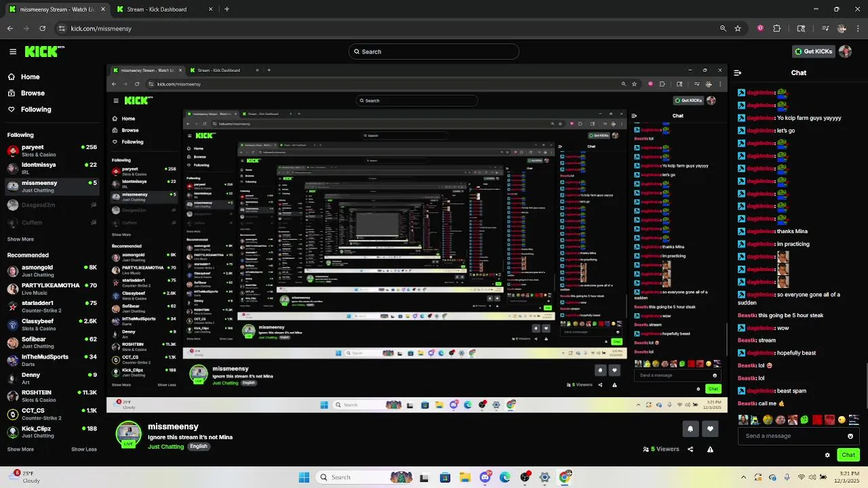The image size is (868, 488).
Task: Open Chrome extensions puzzle icon
Action: [777, 28]
